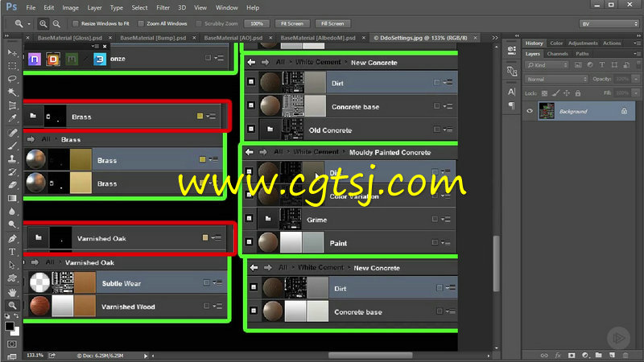644x362 pixels.
Task: Open the Paragraph panel icon
Action: pyautogui.click(x=511, y=105)
